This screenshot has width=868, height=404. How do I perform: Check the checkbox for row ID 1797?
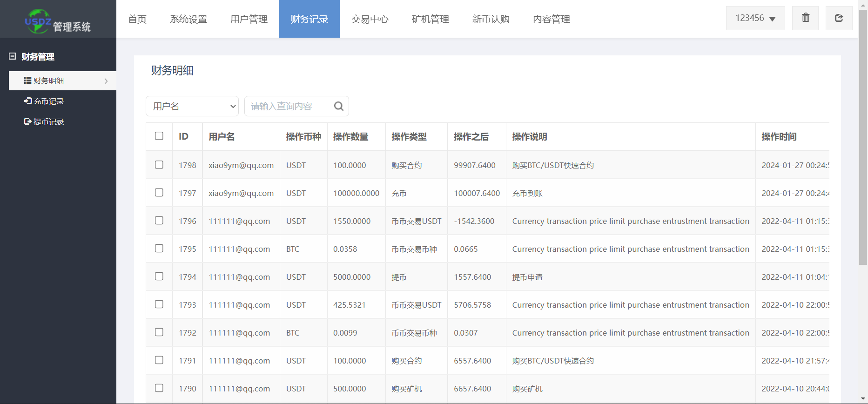(159, 193)
